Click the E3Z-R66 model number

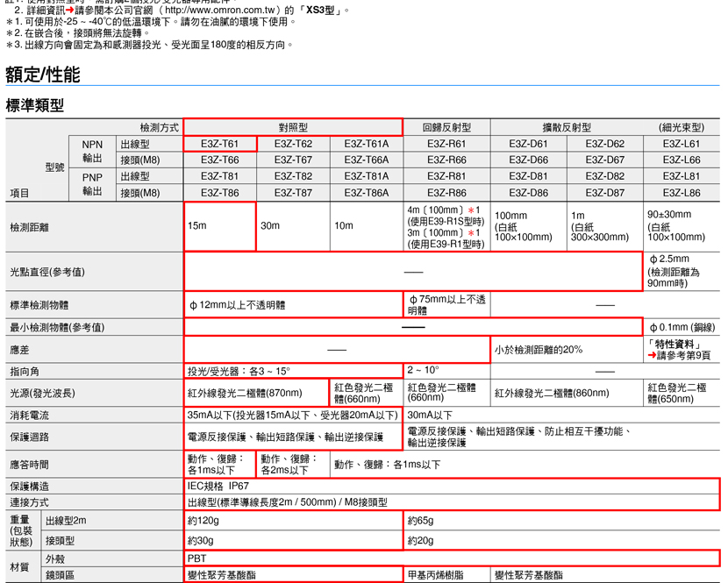point(446,160)
